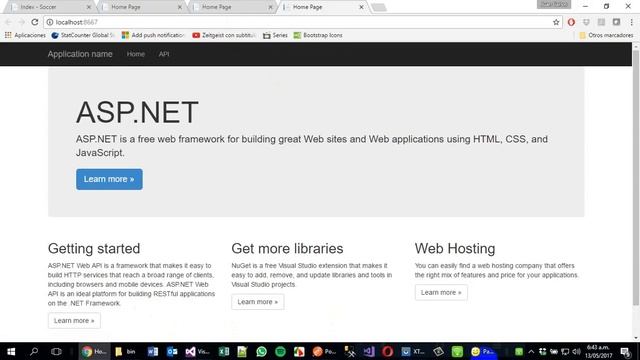Screen dimensions: 640x360
Task: Open Spotify from the taskbar
Action: click(280, 351)
